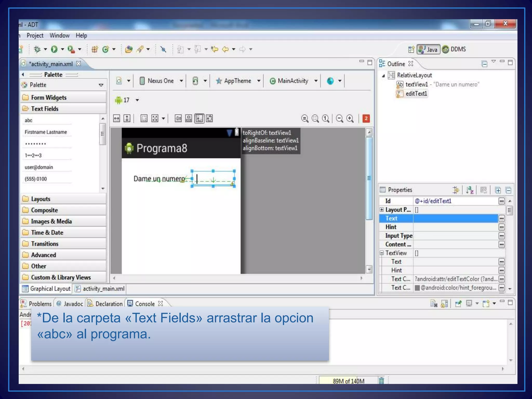Image resolution: width=532 pixels, height=399 pixels.
Task: Click the Console Pin icon
Action: (x=458, y=303)
